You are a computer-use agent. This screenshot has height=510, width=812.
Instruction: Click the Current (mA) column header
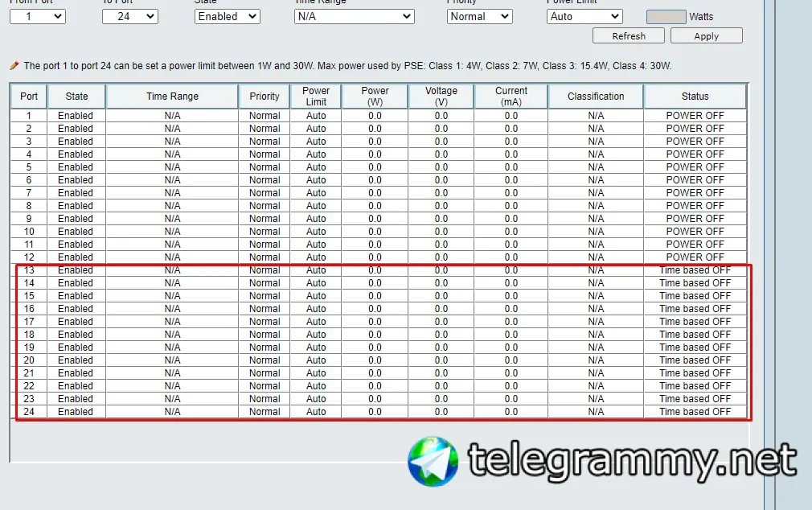click(x=511, y=97)
